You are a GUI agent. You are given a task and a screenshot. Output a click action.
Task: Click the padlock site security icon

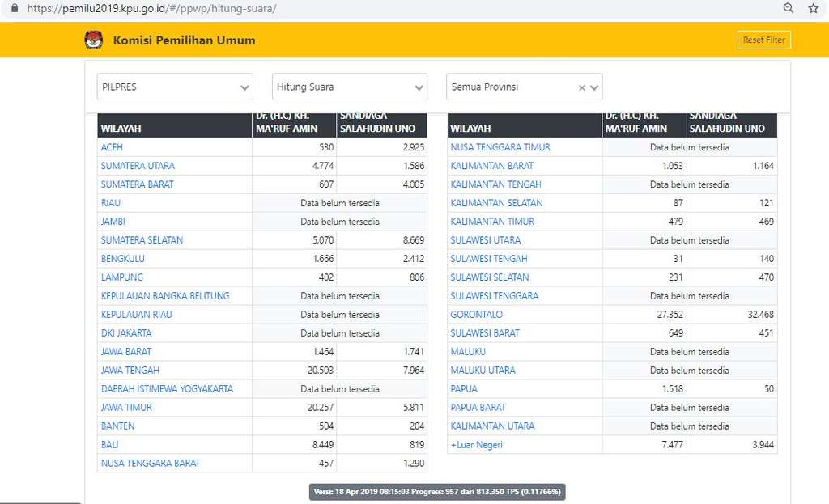click(x=15, y=8)
